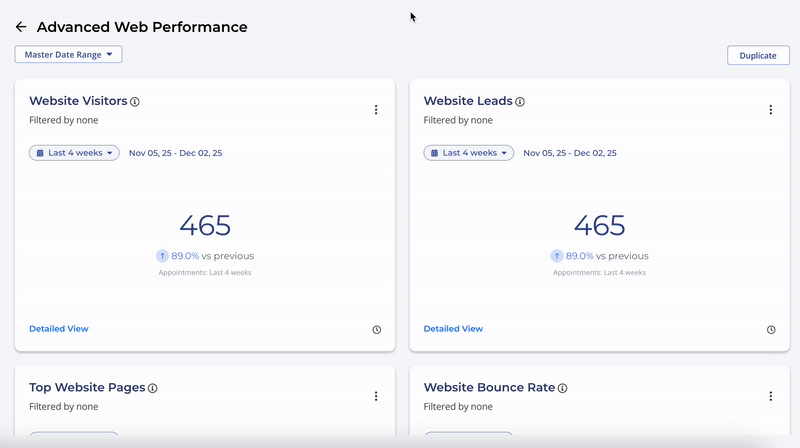800x448 pixels.
Task: Click the back arrow beside Advanced Web Performance
Action: click(x=21, y=27)
